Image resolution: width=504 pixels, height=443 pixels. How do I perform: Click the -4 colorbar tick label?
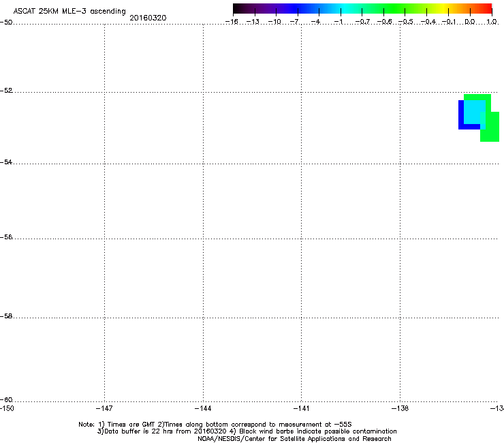tap(316, 22)
